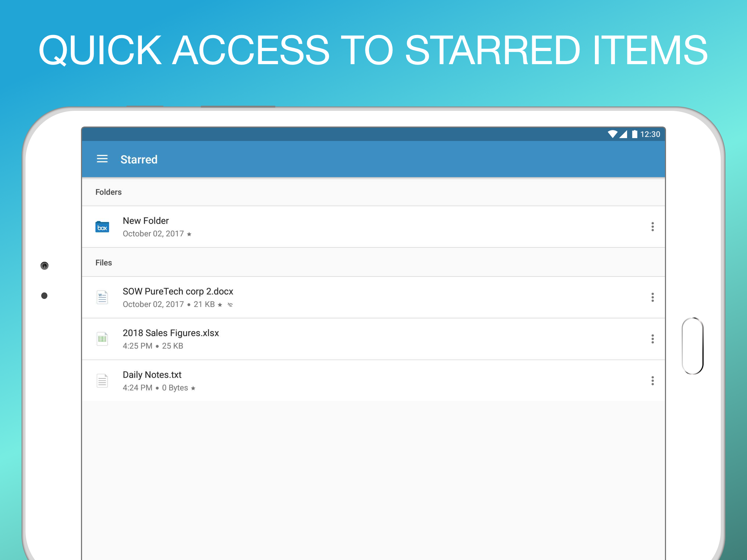Open options menu for Daily Notes.txt
The width and height of the screenshot is (747, 560).
click(x=653, y=381)
